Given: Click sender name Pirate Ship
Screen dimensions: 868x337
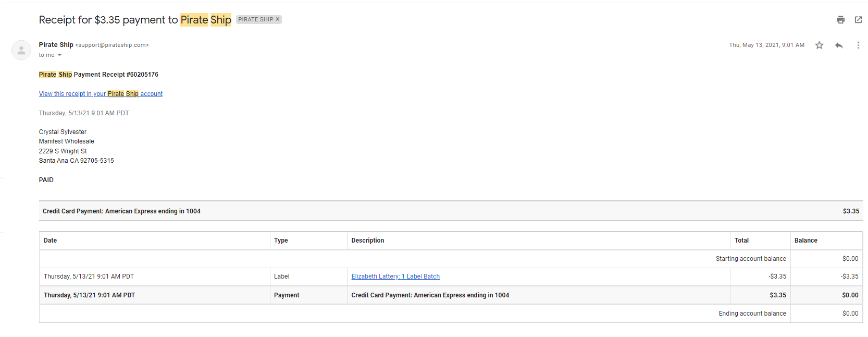Looking at the screenshot, I should 56,45.
